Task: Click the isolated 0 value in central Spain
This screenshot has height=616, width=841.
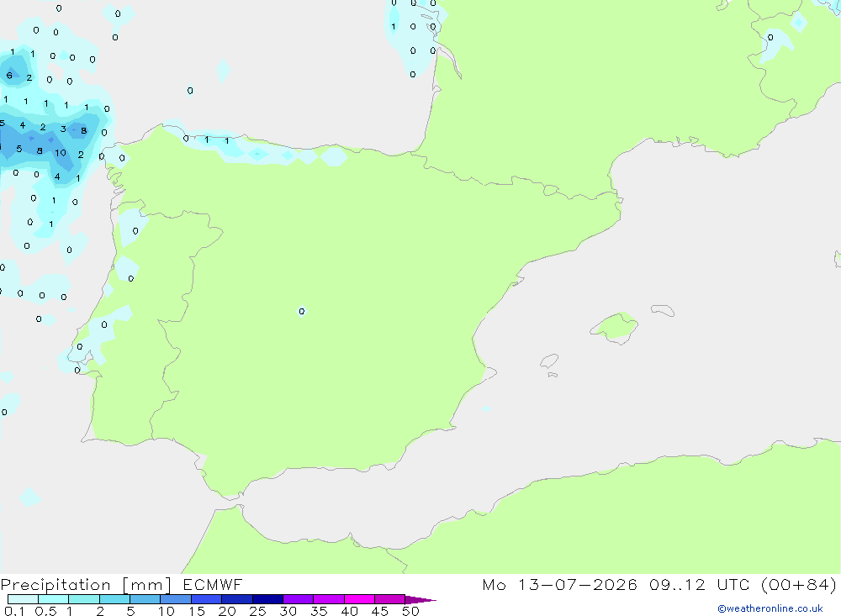Action: pos(301,312)
